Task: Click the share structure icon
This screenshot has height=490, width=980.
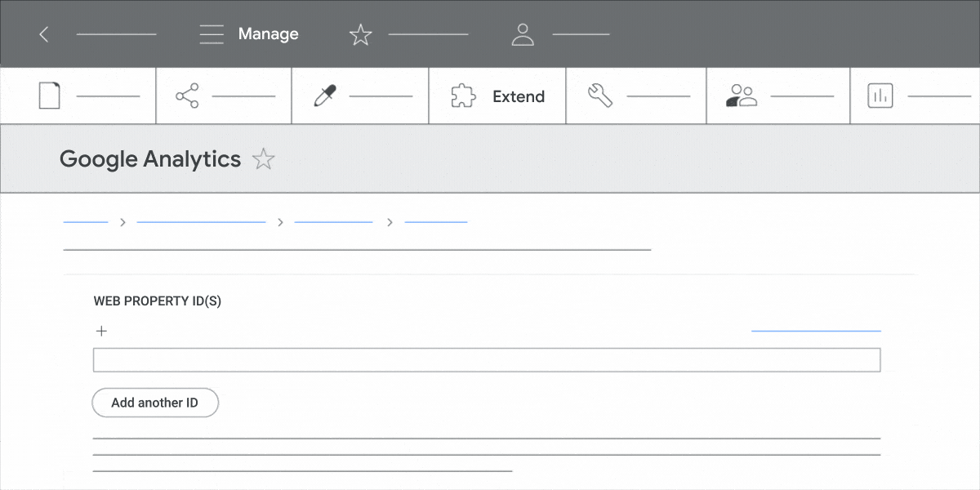Action: pos(187,96)
